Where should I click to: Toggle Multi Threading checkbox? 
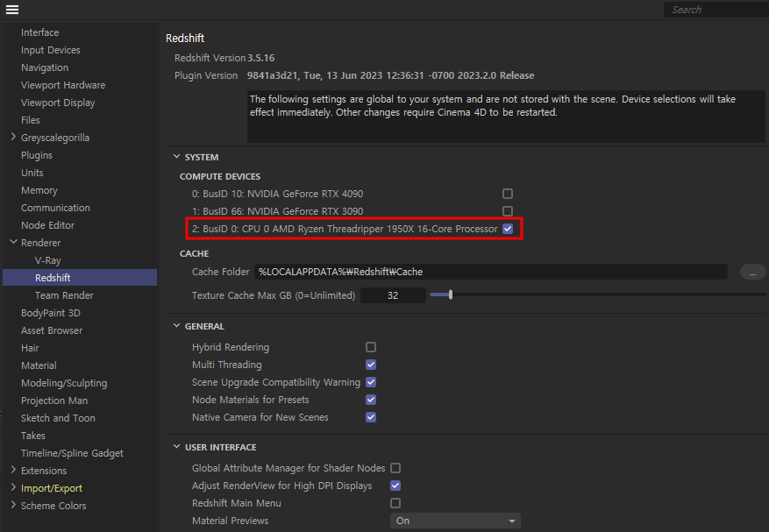(x=371, y=365)
